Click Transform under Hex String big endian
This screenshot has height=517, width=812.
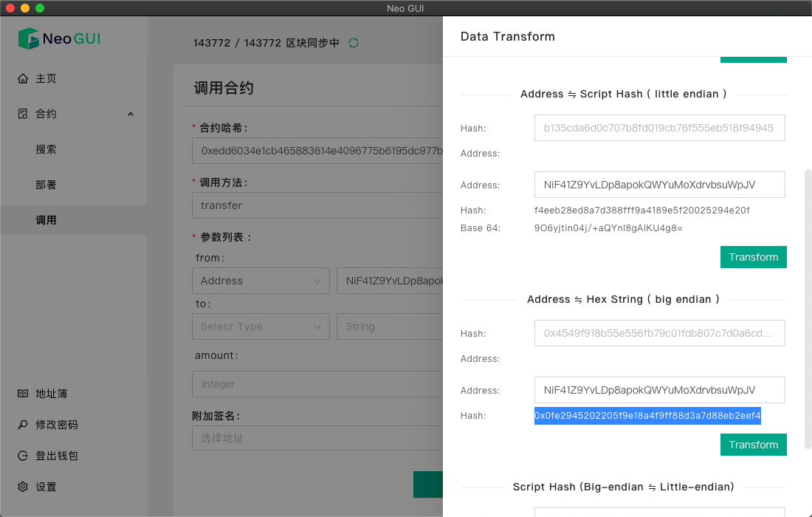click(x=753, y=445)
